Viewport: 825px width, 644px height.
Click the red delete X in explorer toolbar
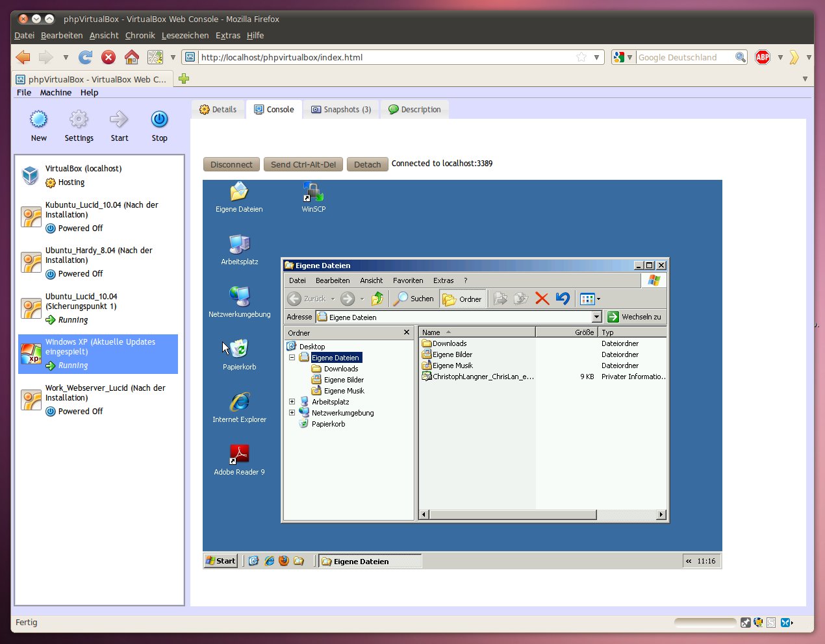542,299
